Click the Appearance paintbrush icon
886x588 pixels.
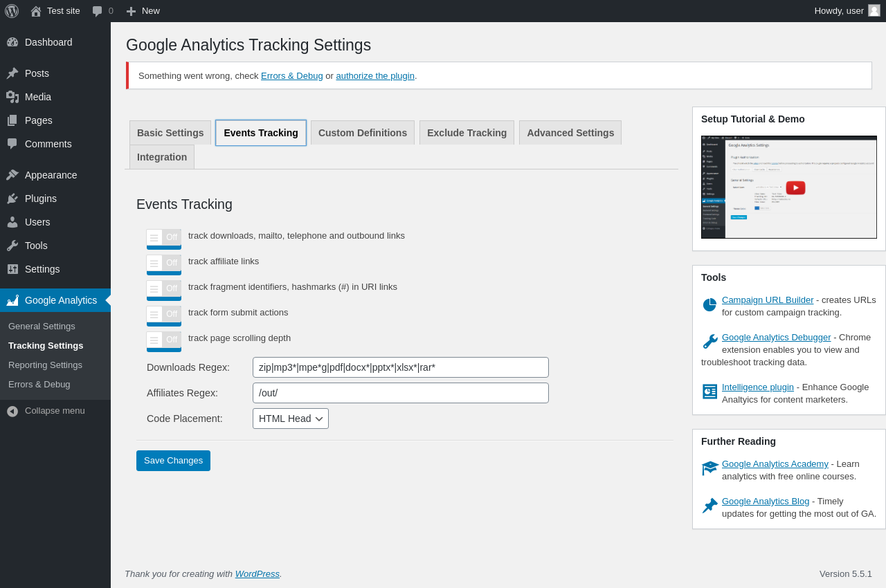12,175
